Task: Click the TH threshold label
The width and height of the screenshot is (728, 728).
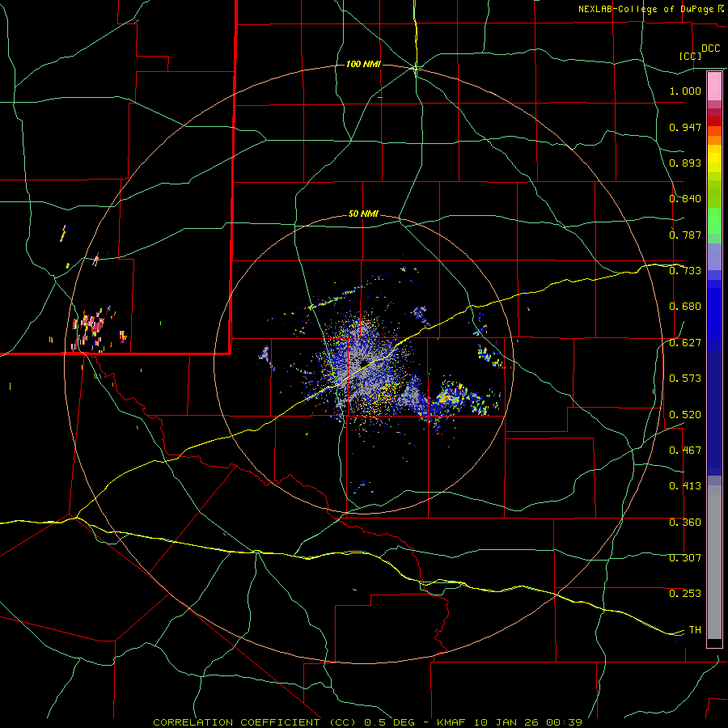Action: [x=695, y=630]
